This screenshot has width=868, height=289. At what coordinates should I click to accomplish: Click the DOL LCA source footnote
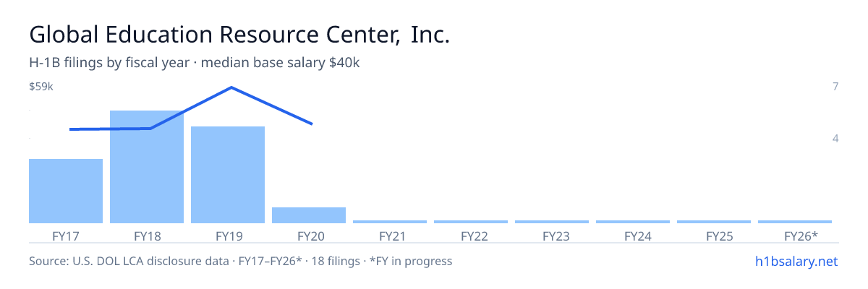tap(240, 261)
